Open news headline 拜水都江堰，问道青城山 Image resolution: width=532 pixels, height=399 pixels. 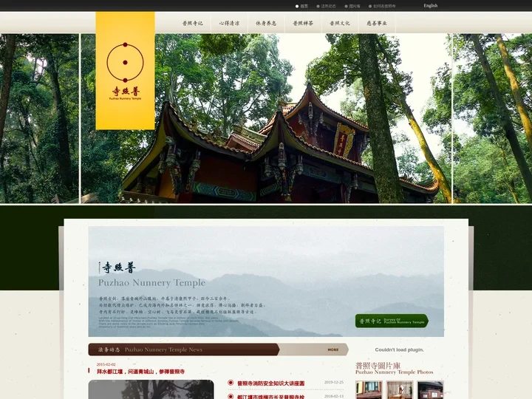tap(140, 372)
